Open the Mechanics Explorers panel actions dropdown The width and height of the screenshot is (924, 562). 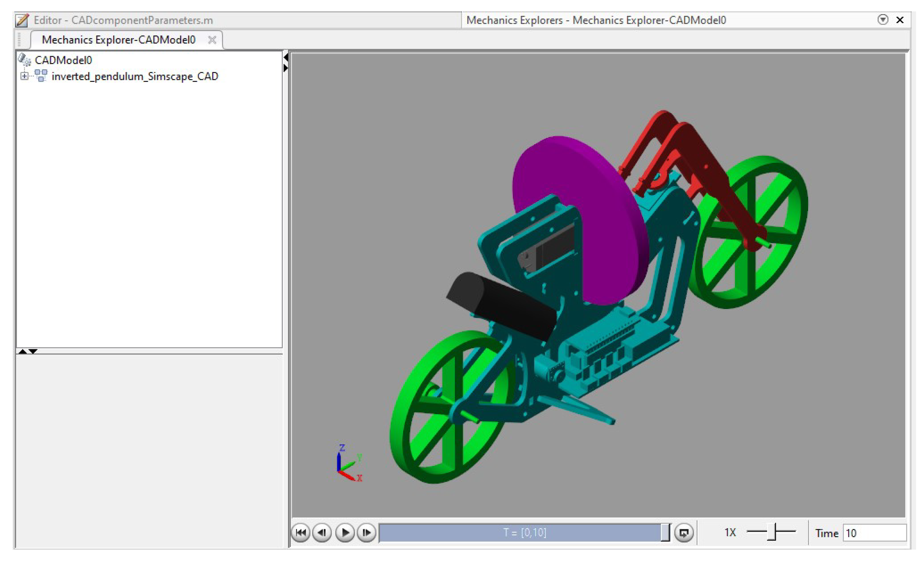tap(883, 20)
